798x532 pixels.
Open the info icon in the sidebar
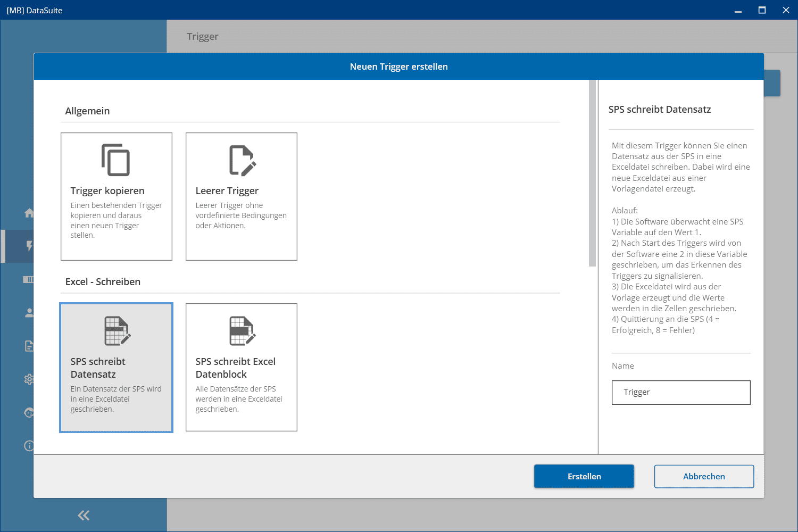click(29, 446)
